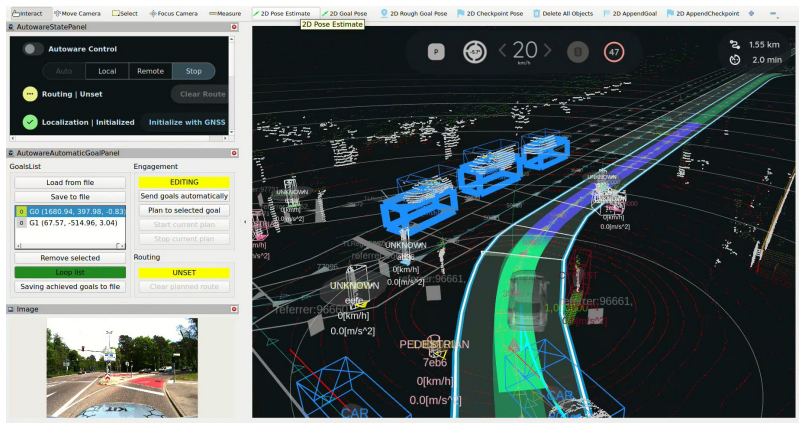Increase speed with right chevron arrow
This screenshot has height=429, width=805.
click(548, 50)
